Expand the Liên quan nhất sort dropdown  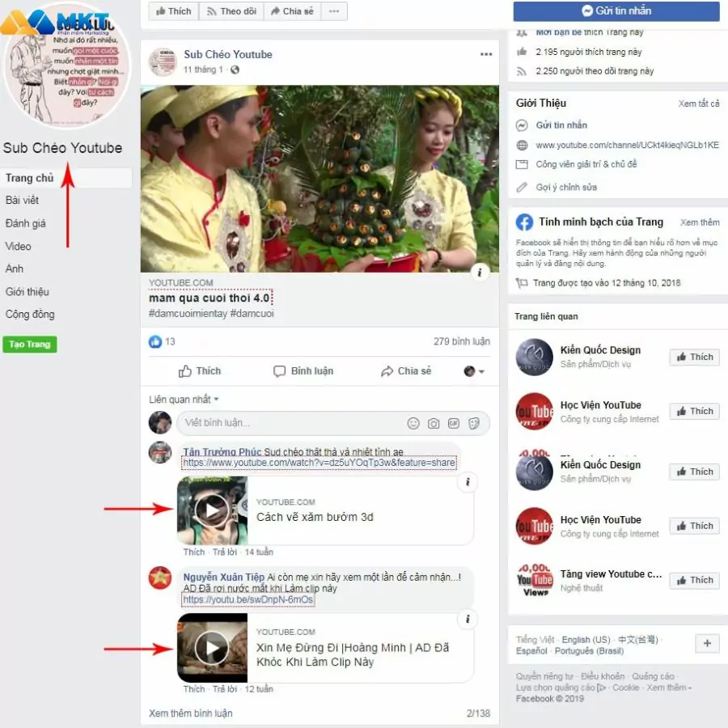click(184, 400)
